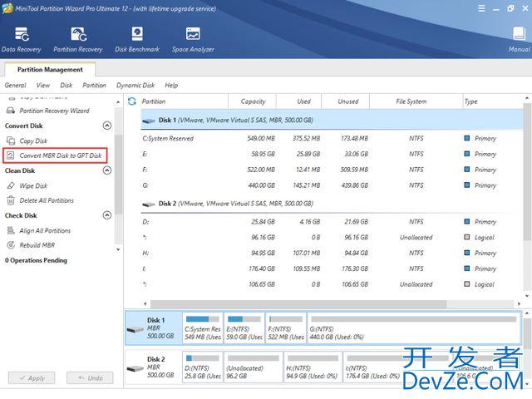Open the Help menu
532x399 pixels.
[171, 85]
